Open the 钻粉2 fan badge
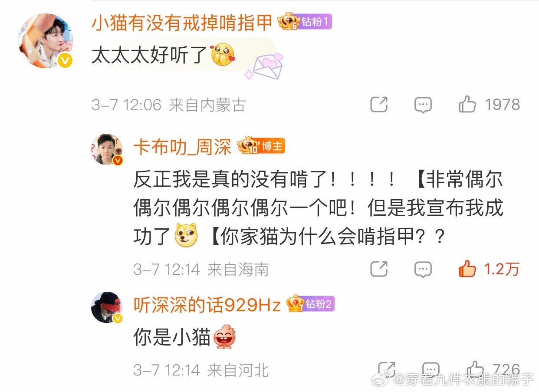The width and height of the screenshot is (539, 392). point(311,304)
